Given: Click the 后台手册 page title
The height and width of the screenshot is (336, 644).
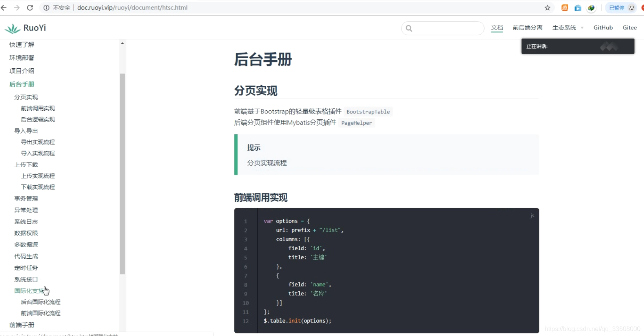Looking at the screenshot, I should click(x=263, y=60).
